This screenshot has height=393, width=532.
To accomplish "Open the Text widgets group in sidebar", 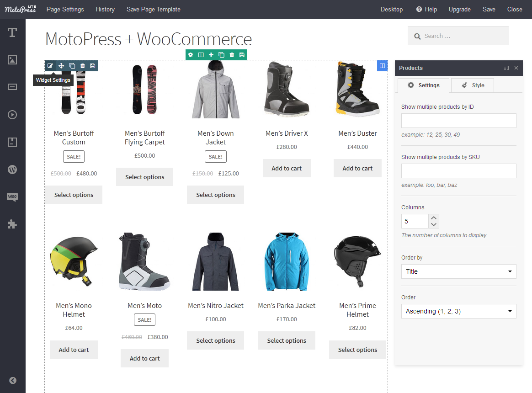I will point(12,32).
